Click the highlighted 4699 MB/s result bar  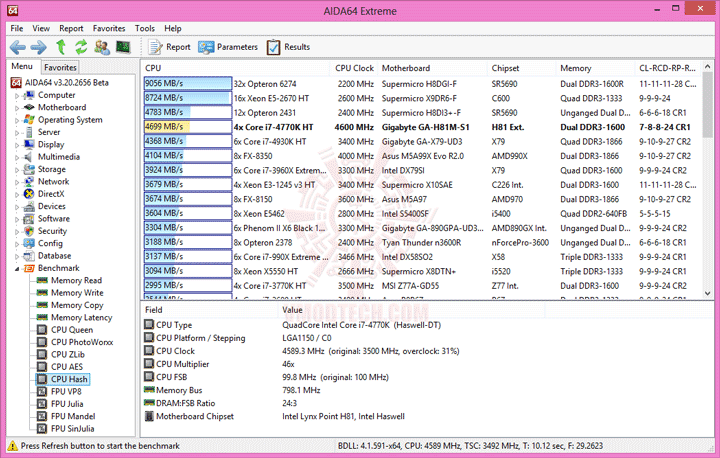coord(188,127)
